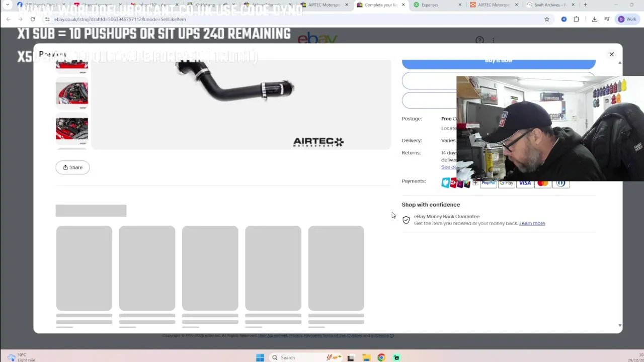
Task: Click the PayPal payment icon
Action: pos(488,183)
